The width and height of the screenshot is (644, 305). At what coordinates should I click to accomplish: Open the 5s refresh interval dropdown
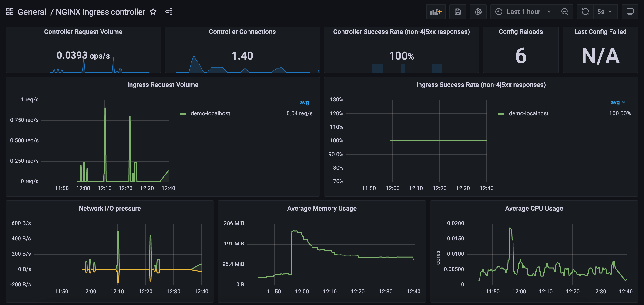[605, 11]
